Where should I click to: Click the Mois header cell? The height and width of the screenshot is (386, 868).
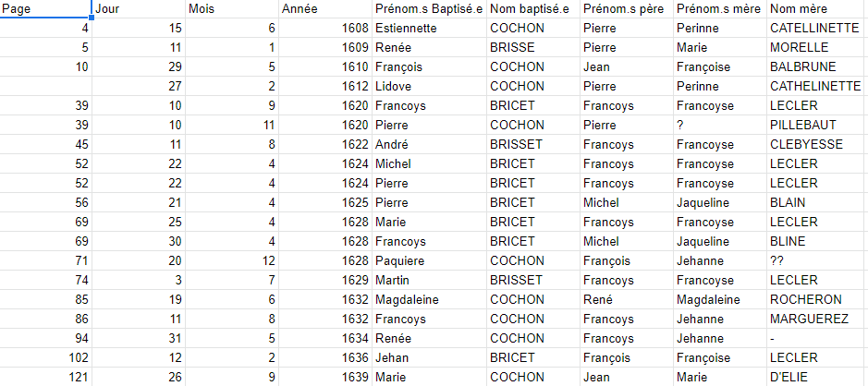231,8
